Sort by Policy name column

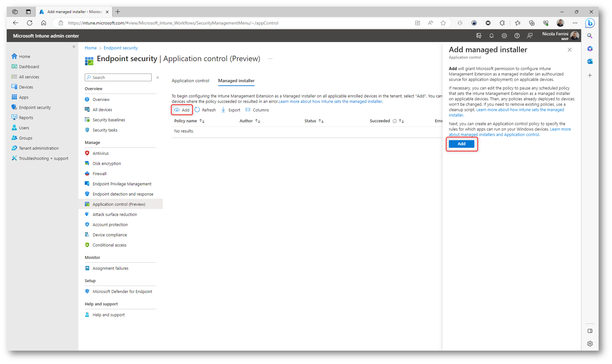click(189, 121)
